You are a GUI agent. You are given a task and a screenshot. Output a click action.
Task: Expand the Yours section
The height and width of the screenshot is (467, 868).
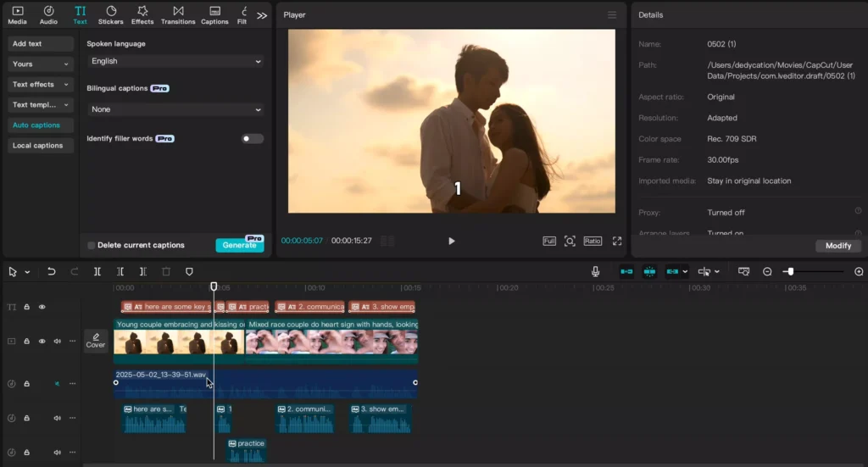[41, 64]
